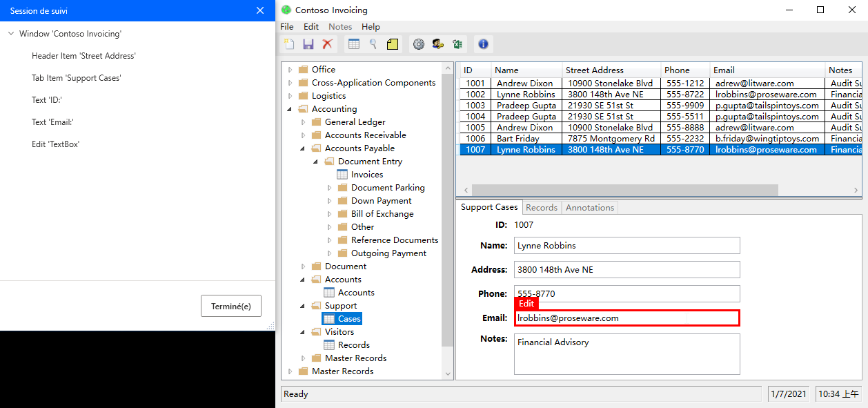
Task: Collapse the Accounting tree node arrow
Action: pos(290,109)
